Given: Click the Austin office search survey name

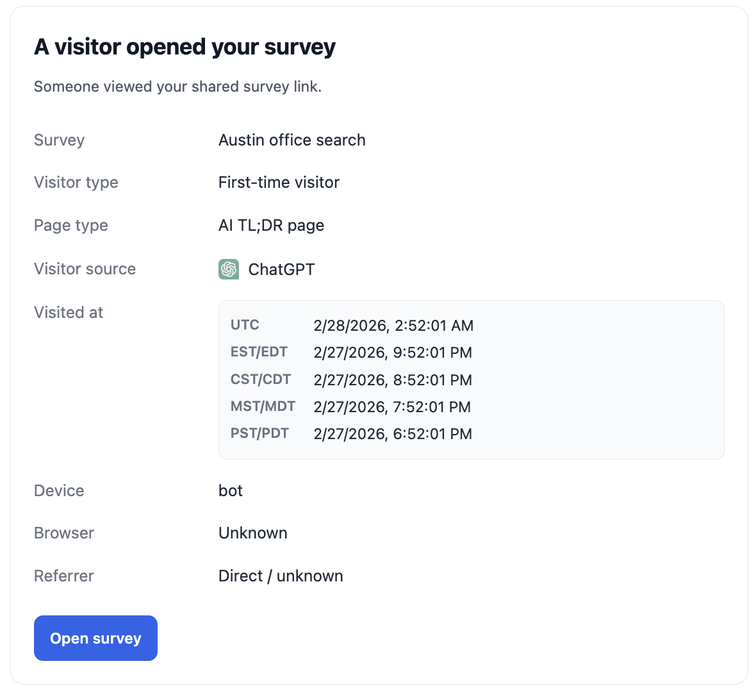Looking at the screenshot, I should click(x=292, y=140).
